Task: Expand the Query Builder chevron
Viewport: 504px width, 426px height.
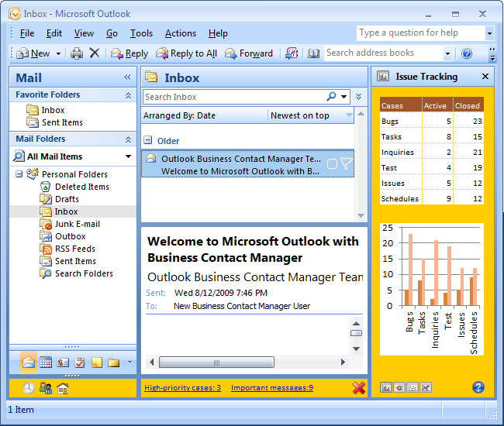Action: point(359,97)
